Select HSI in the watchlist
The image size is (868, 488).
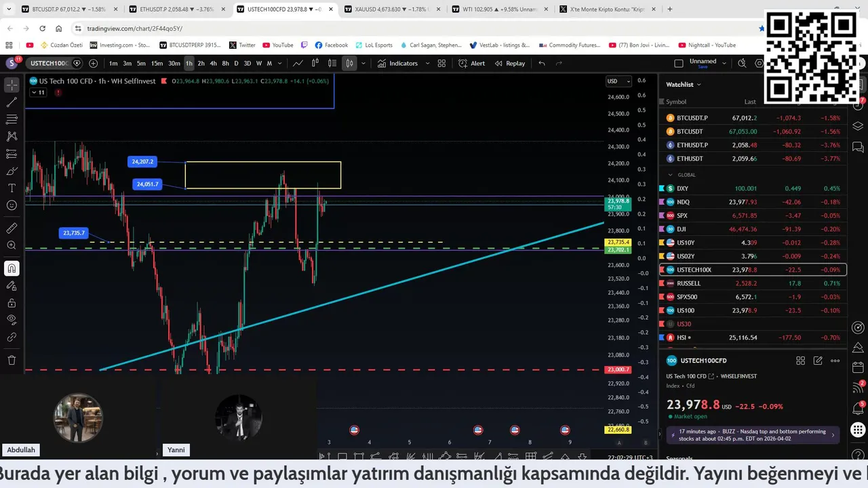[x=753, y=338]
